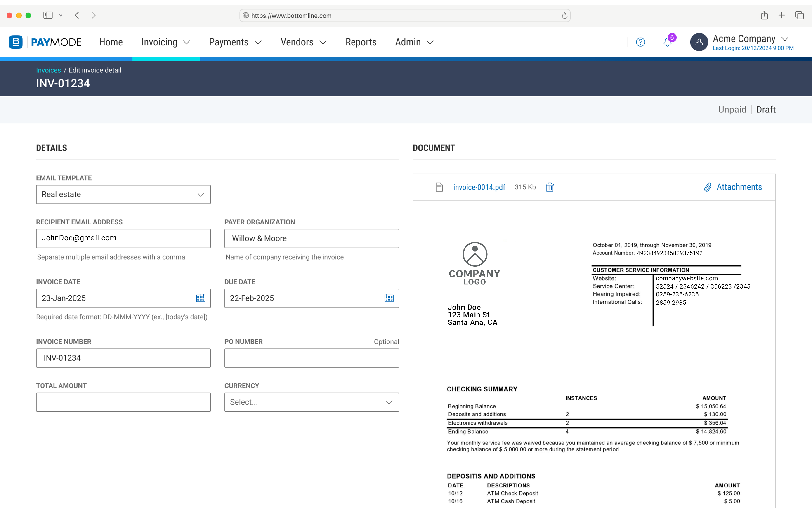Open a new tab with plus icon

(x=781, y=15)
